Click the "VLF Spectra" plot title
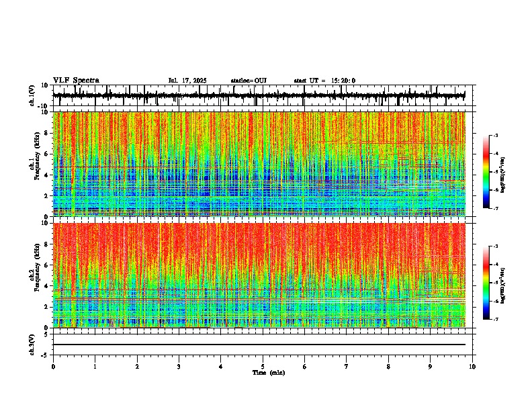 point(76,81)
